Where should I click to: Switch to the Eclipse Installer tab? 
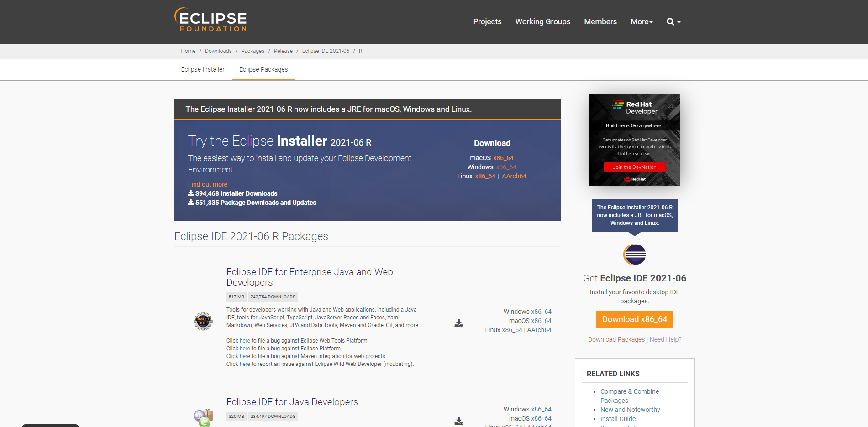tap(203, 69)
